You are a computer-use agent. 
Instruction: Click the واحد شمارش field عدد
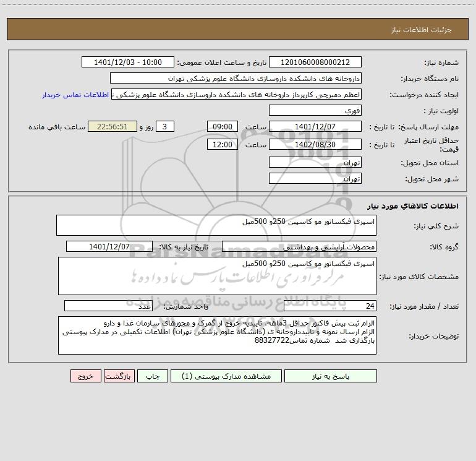click(108, 306)
